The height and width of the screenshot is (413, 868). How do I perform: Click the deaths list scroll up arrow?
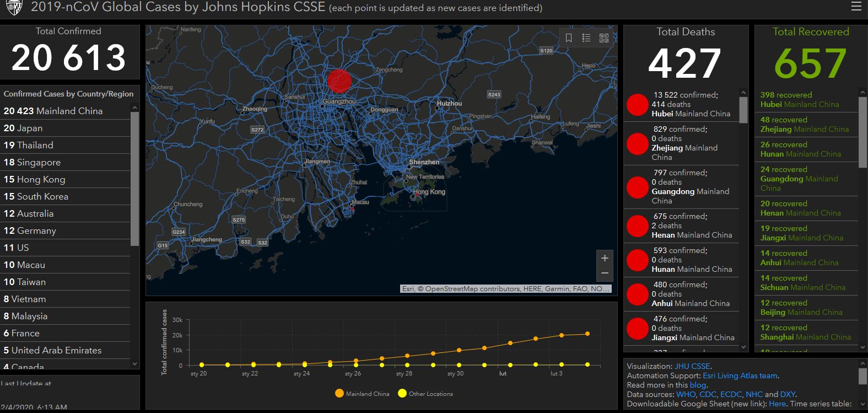[743, 93]
